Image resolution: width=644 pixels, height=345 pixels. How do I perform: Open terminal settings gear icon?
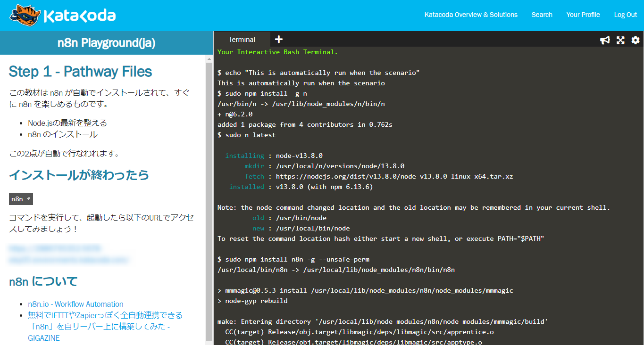click(636, 40)
